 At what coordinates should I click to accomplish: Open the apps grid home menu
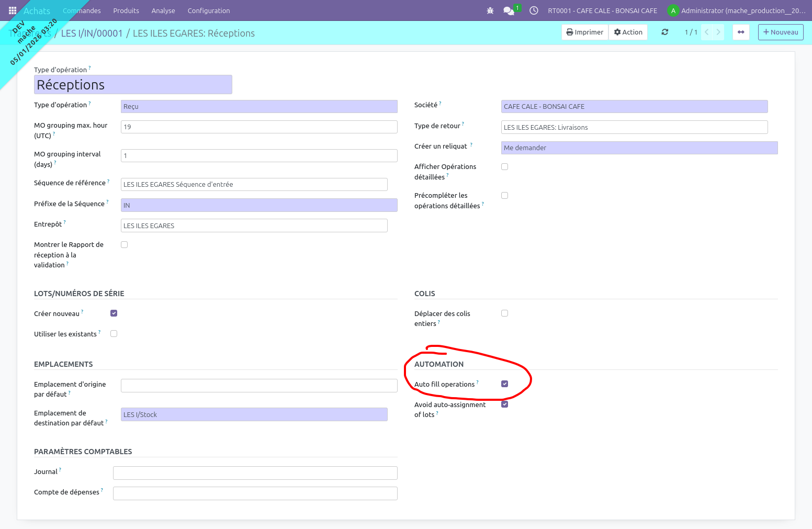click(13, 10)
